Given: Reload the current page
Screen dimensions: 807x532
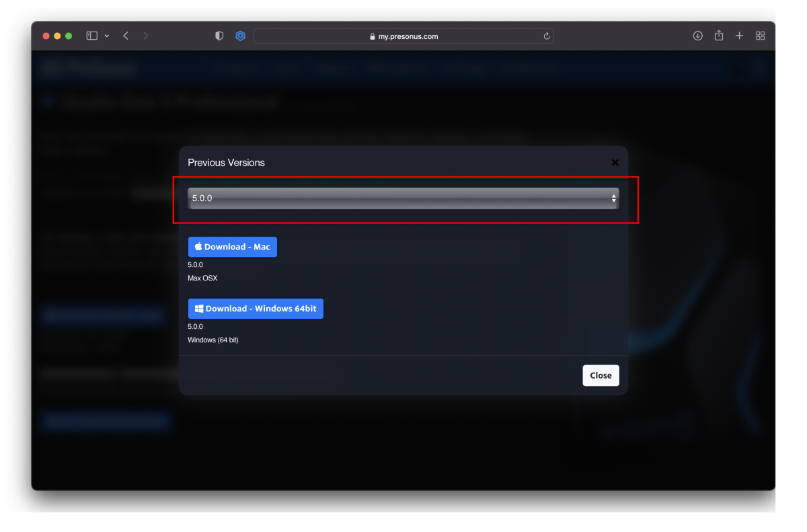Looking at the screenshot, I should tap(547, 36).
